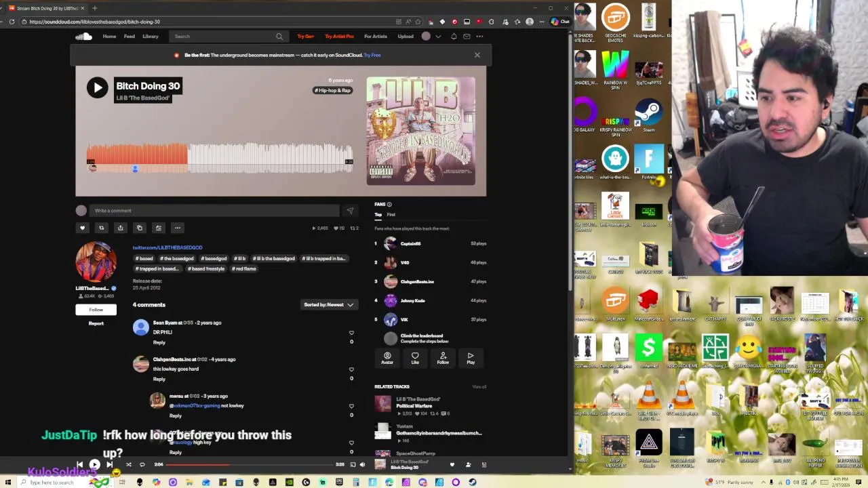The width and height of the screenshot is (868, 488).
Task: Click the Avatar leaderboard step button
Action: pos(387,358)
